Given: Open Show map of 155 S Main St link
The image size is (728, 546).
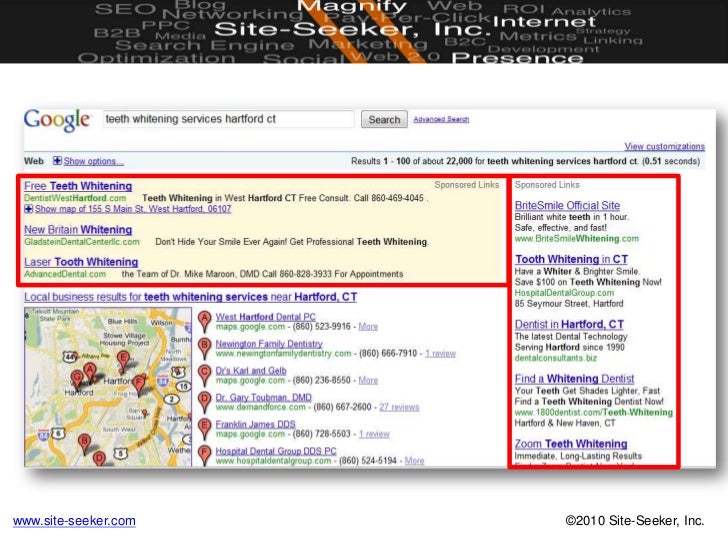Looking at the screenshot, I should click(133, 209).
